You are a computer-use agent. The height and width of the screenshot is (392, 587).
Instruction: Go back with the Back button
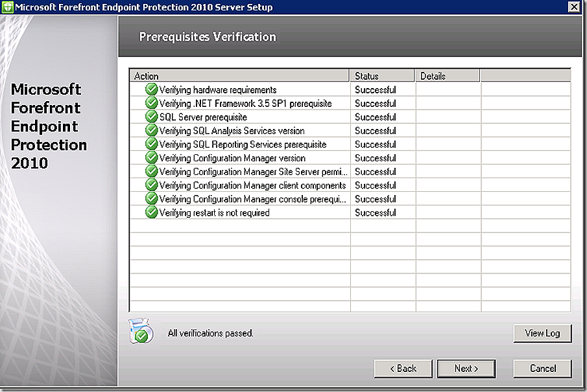click(403, 369)
